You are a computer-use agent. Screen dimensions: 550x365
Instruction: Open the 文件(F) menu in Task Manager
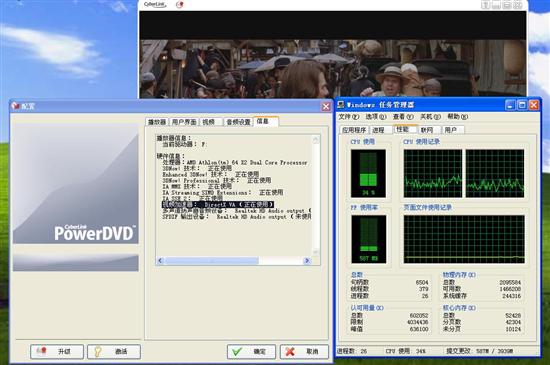point(349,117)
